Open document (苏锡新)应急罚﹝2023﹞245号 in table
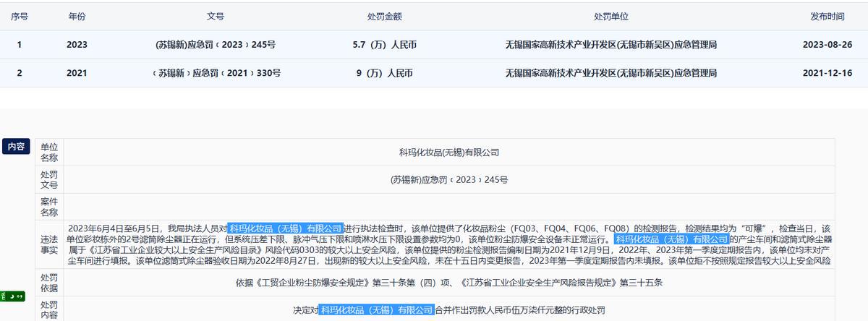This screenshot has height=321, width=868. (216, 44)
